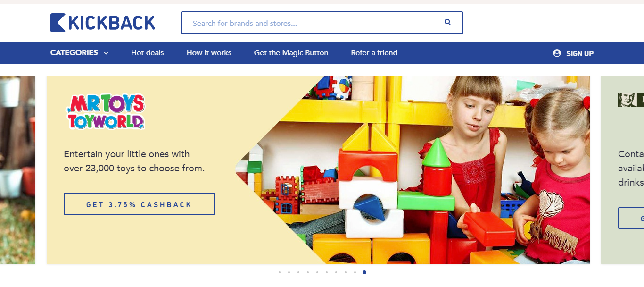The width and height of the screenshot is (644, 287).
Task: Open the Refer a friend link
Action: point(374,53)
